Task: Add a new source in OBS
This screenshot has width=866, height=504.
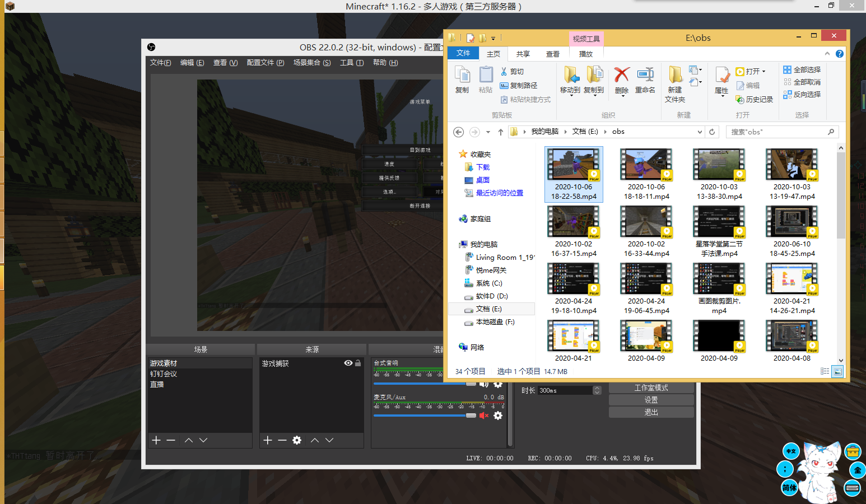Action: [x=268, y=440]
